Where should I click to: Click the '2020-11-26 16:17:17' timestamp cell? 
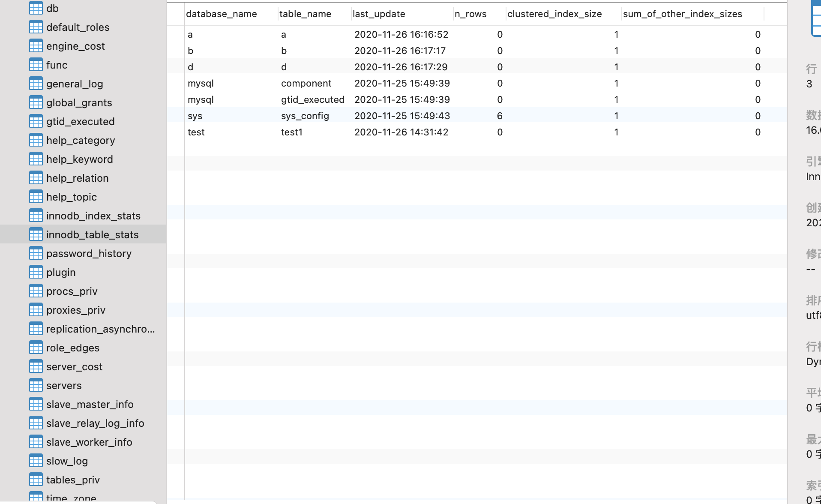(400, 51)
